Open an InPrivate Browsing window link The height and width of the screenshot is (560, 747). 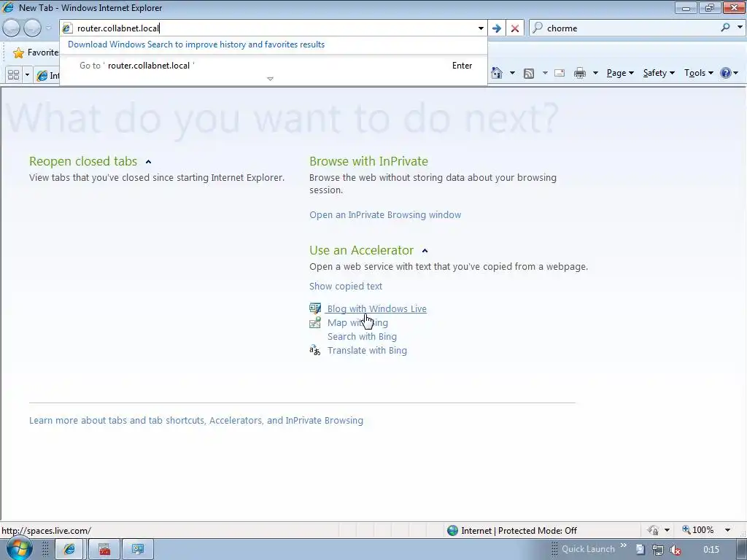click(x=385, y=215)
